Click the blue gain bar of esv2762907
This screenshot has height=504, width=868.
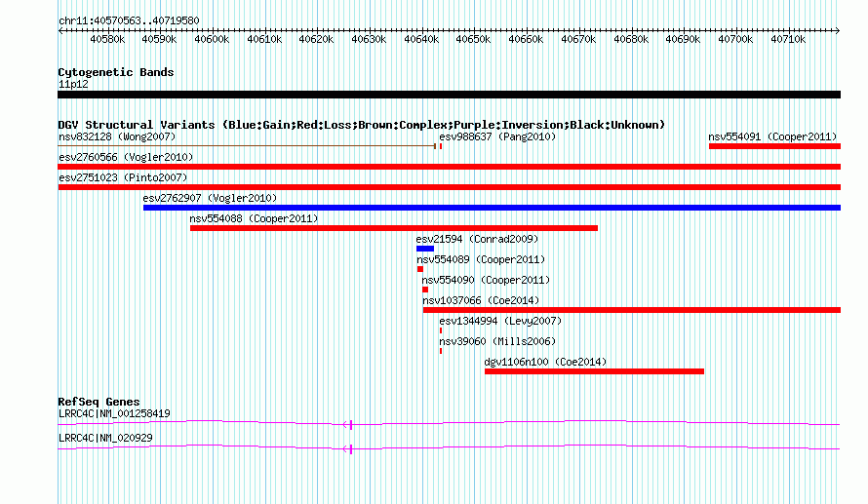click(492, 208)
